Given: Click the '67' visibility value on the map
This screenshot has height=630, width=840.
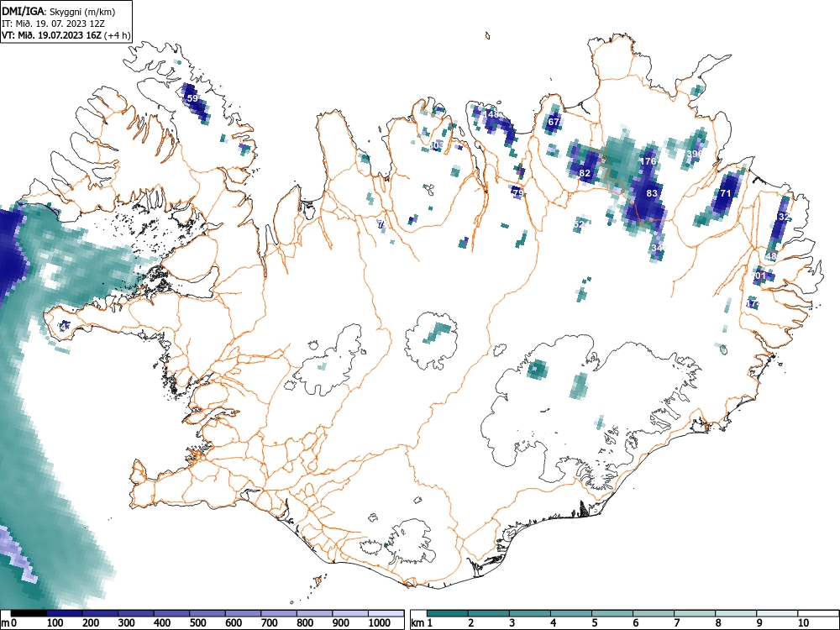Looking at the screenshot, I should 554,122.
